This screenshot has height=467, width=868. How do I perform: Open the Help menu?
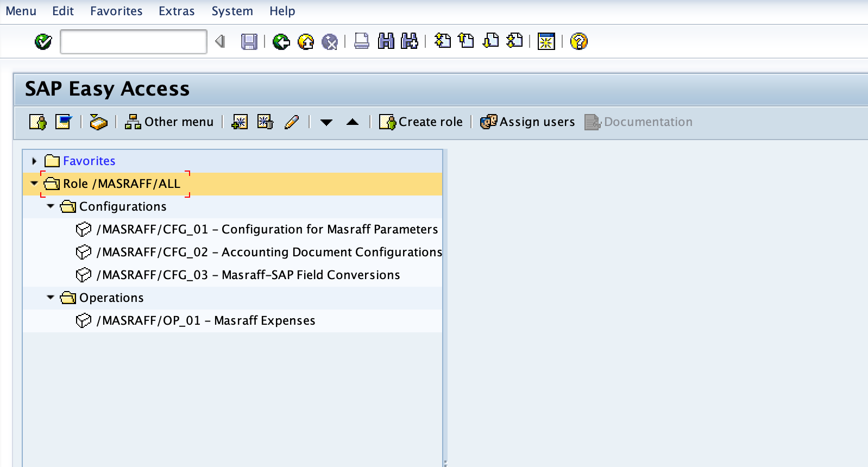click(282, 11)
